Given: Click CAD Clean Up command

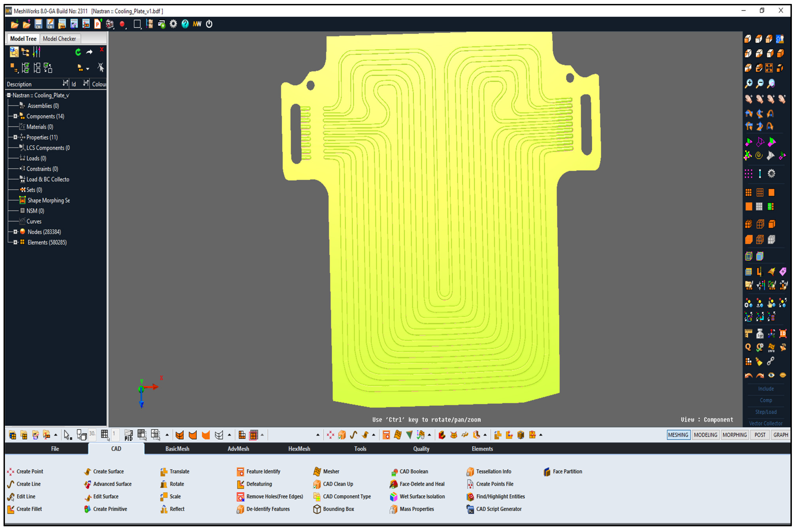Looking at the screenshot, I should (x=338, y=484).
